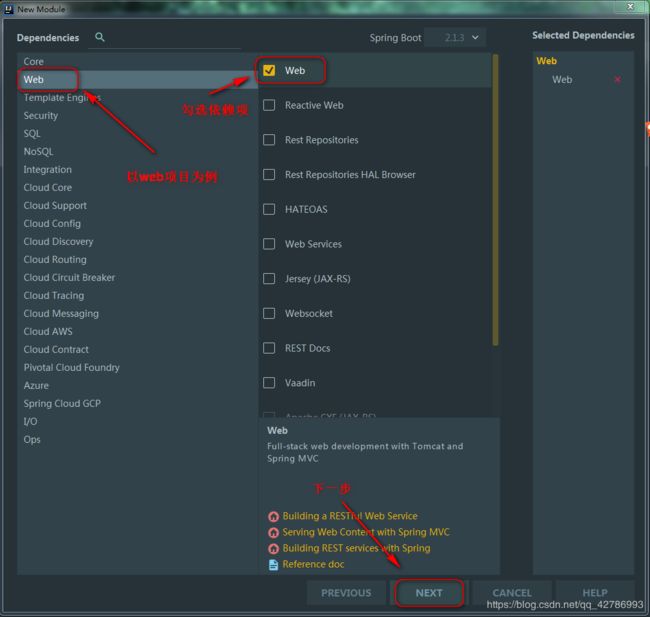Open Building REST services with Spring guide
Screen dimensions: 650x617
357,548
